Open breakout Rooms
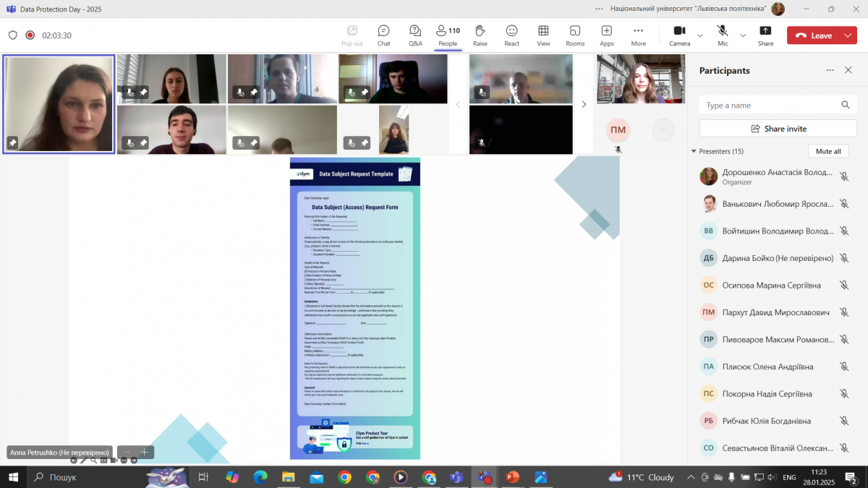This screenshot has height=488, width=868. pos(575,35)
